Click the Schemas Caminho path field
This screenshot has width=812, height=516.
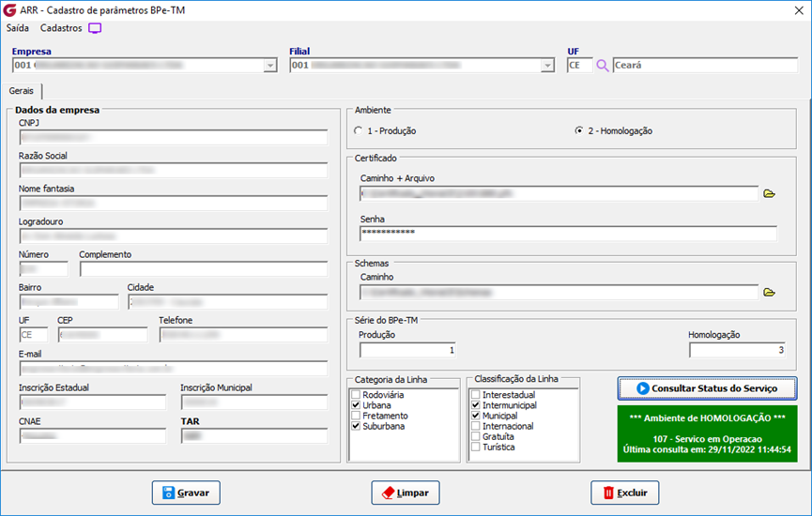tap(559, 293)
